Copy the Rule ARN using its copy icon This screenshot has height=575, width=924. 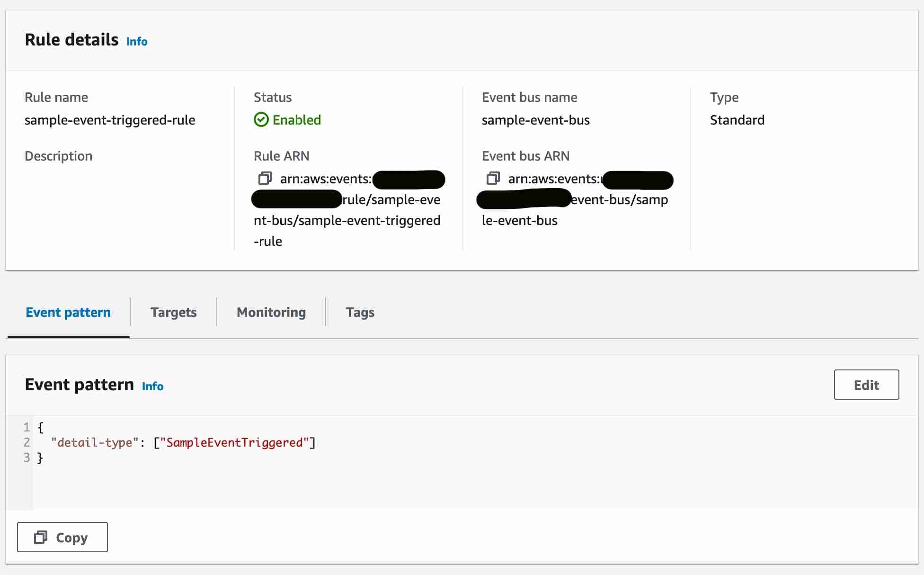(x=265, y=179)
